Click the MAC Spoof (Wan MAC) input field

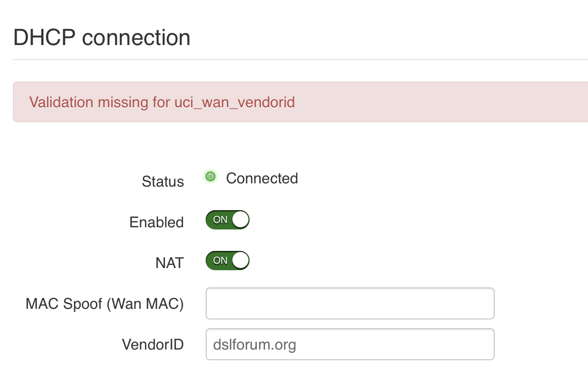tap(350, 303)
